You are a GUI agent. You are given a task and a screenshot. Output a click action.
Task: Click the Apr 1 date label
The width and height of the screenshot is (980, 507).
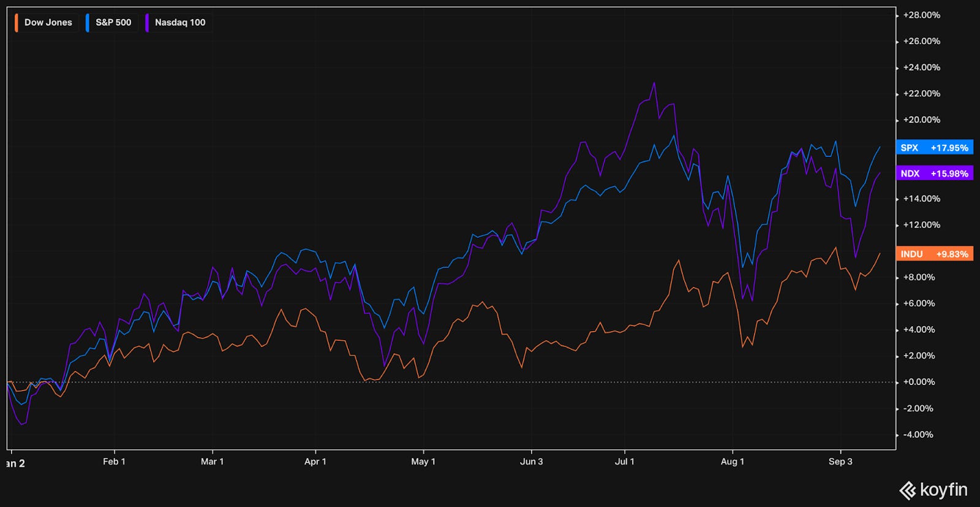click(315, 462)
